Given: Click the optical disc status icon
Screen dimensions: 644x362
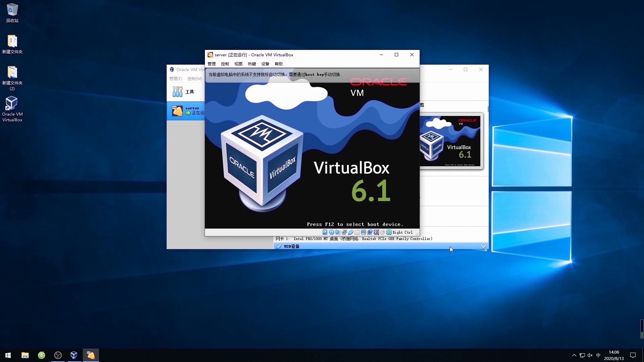Looking at the screenshot, I should pos(331,232).
